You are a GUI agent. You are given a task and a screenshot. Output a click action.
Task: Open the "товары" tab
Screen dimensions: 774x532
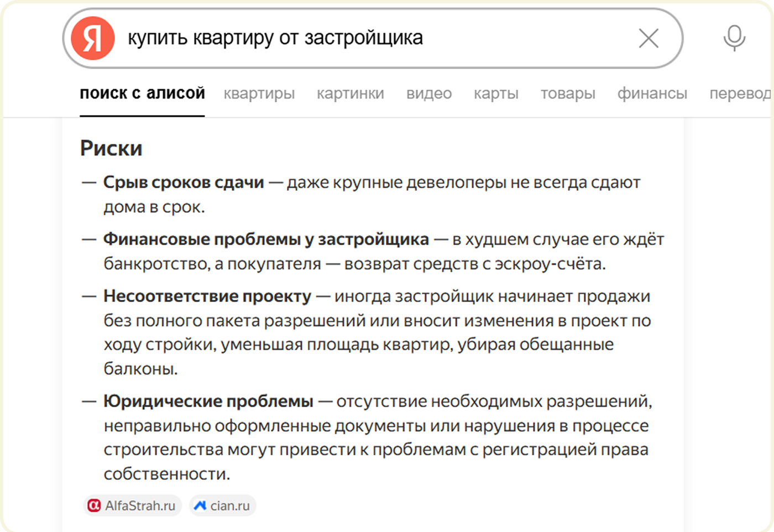pyautogui.click(x=568, y=93)
